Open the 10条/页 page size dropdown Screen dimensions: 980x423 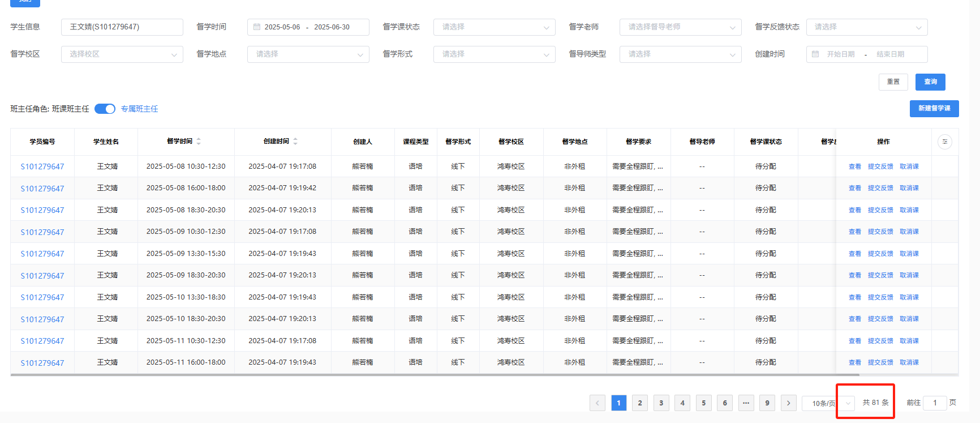(x=827, y=403)
